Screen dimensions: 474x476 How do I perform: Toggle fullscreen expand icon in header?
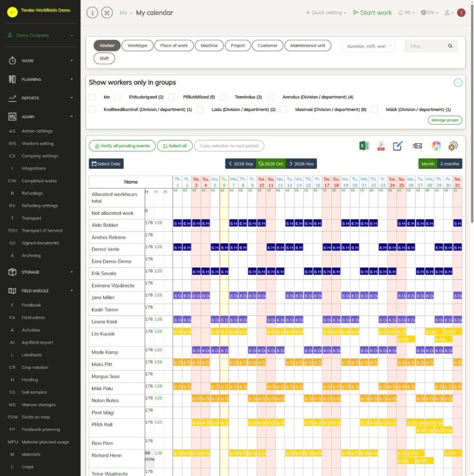107,13
